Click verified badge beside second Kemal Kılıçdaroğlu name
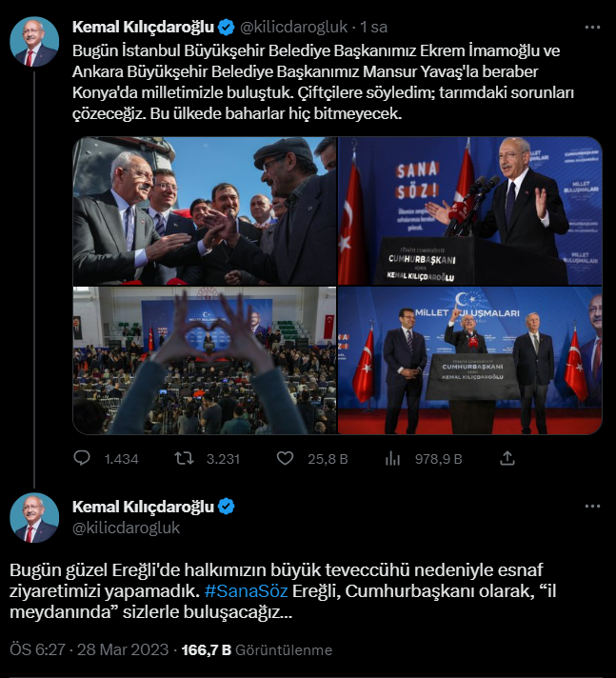Screen dimensions: 616x678 pyautogui.click(x=227, y=507)
